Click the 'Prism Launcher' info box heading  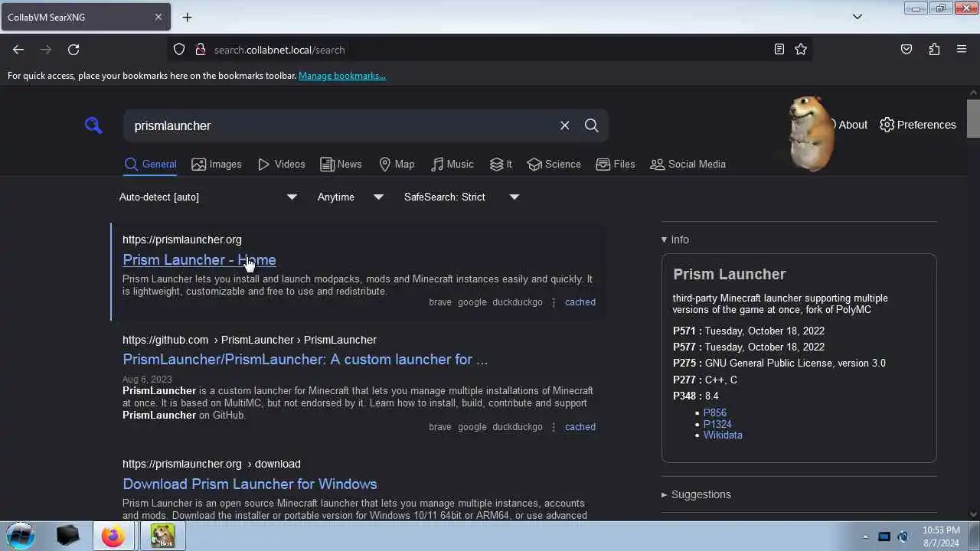[730, 274]
